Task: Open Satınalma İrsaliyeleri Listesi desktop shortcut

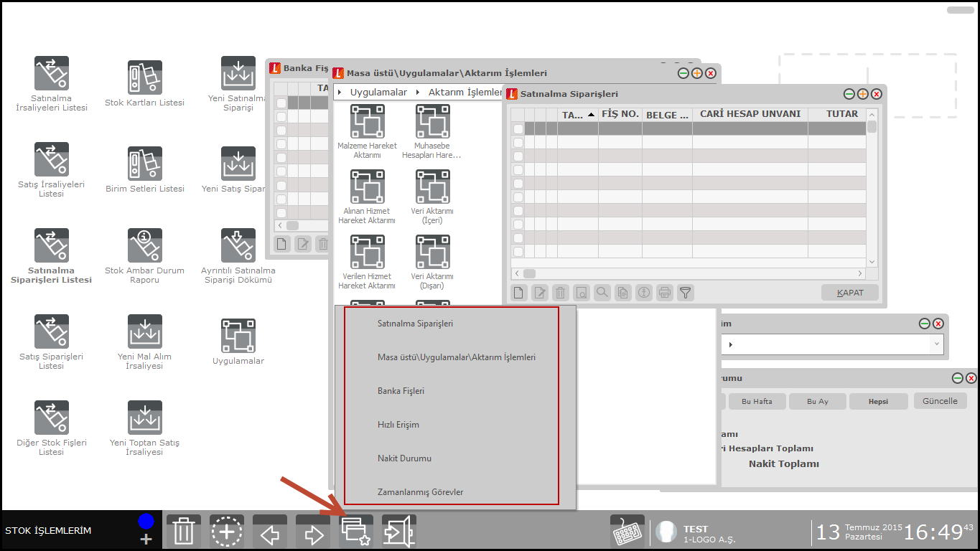Action: [x=52, y=74]
